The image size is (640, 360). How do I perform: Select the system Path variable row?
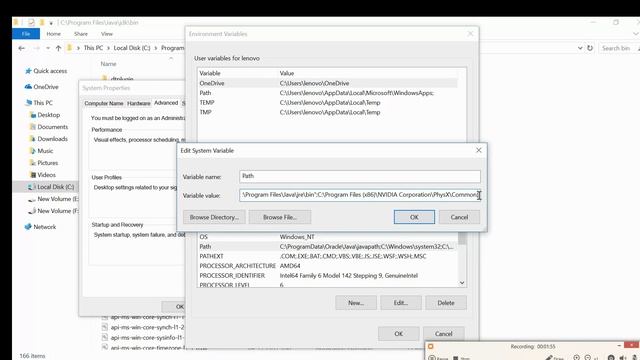(327, 247)
